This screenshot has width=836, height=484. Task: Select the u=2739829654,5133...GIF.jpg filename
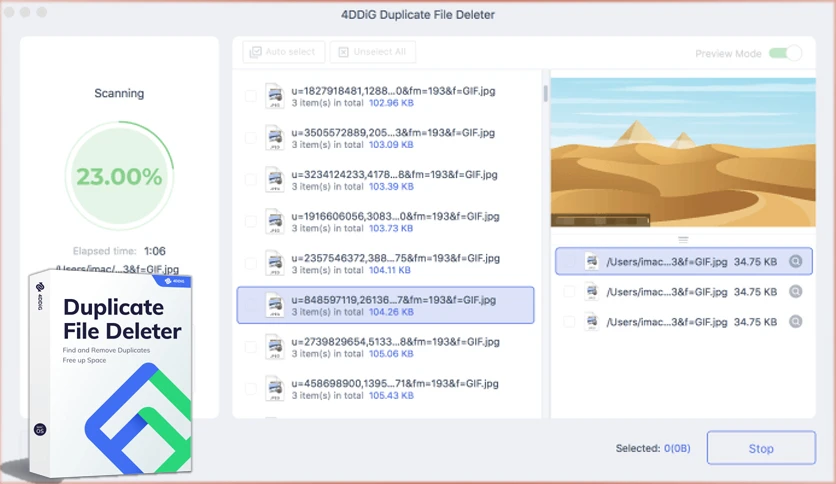point(395,342)
